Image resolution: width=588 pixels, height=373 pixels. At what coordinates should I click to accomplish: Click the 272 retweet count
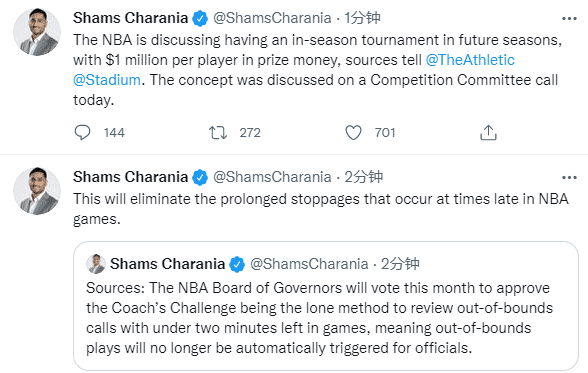pos(250,133)
